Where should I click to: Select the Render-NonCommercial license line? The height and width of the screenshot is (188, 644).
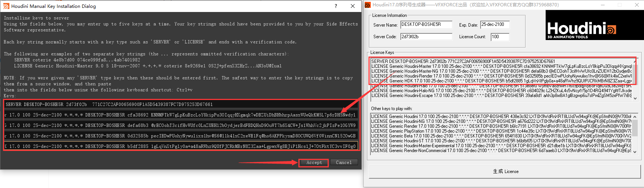pyautogui.click(x=501, y=151)
